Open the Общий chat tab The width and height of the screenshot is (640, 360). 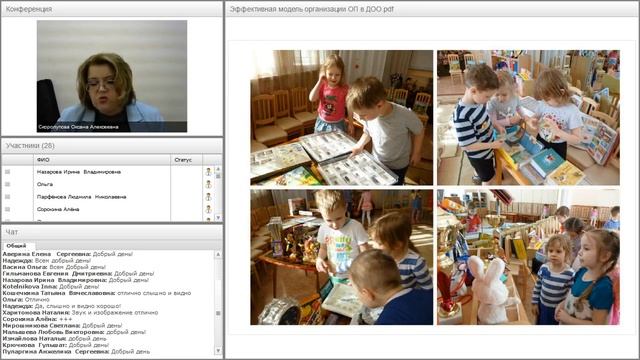16,246
